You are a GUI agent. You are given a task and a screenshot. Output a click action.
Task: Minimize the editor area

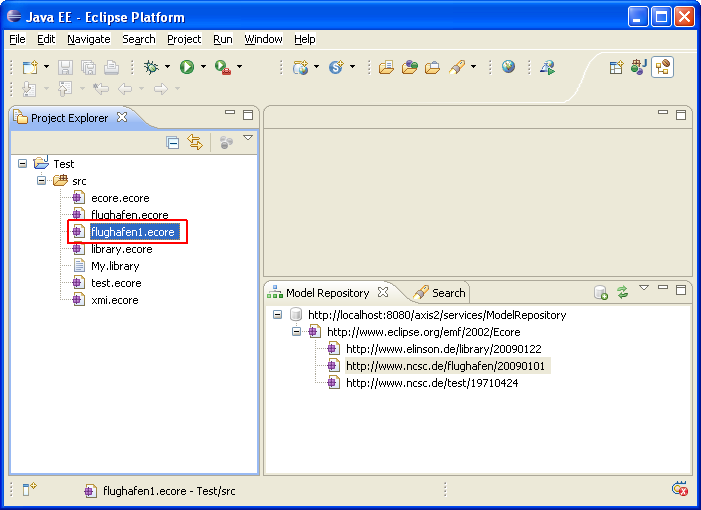tap(663, 112)
